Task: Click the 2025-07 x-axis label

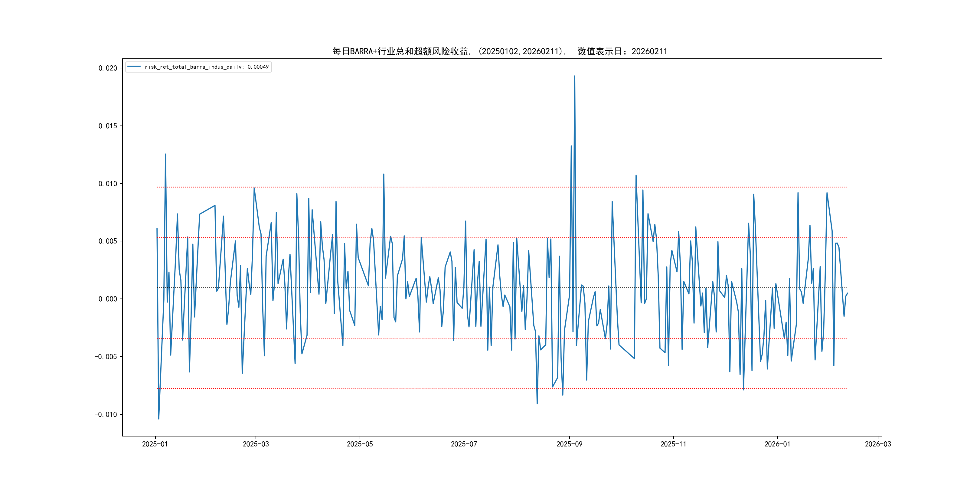Action: pos(464,444)
